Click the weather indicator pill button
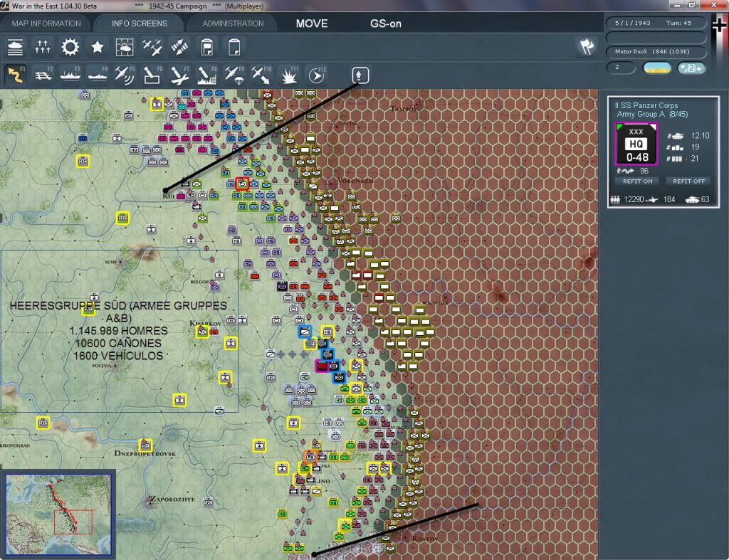 click(x=656, y=68)
